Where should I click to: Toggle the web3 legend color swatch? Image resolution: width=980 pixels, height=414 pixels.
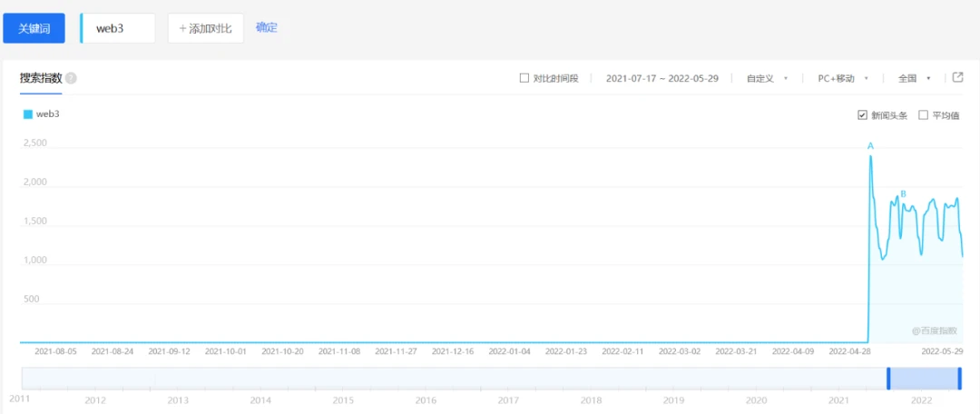pyautogui.click(x=27, y=114)
